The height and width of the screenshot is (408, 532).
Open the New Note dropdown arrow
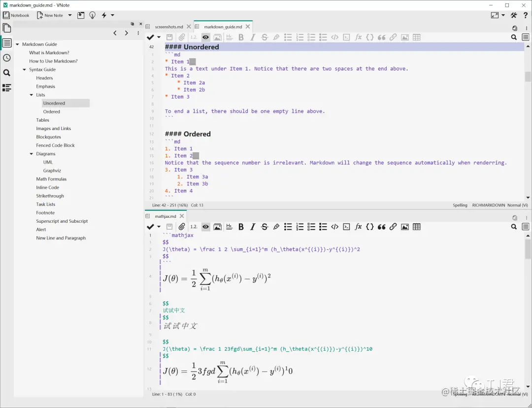[70, 15]
